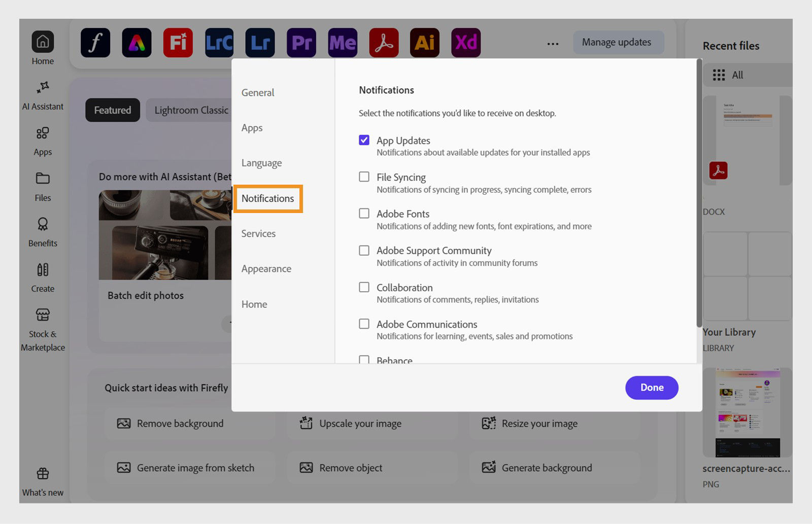Launch Lightroom Classic (LrC) icon
This screenshot has width=812, height=524.
click(219, 43)
